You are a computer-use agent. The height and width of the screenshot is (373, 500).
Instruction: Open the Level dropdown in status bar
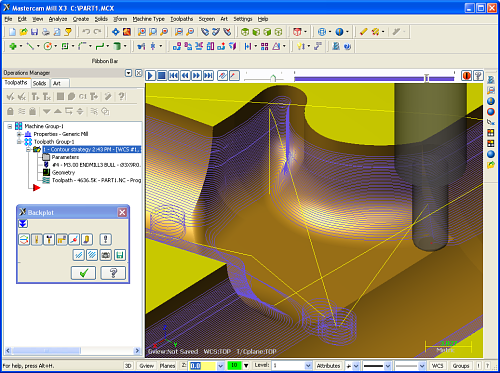click(308, 366)
